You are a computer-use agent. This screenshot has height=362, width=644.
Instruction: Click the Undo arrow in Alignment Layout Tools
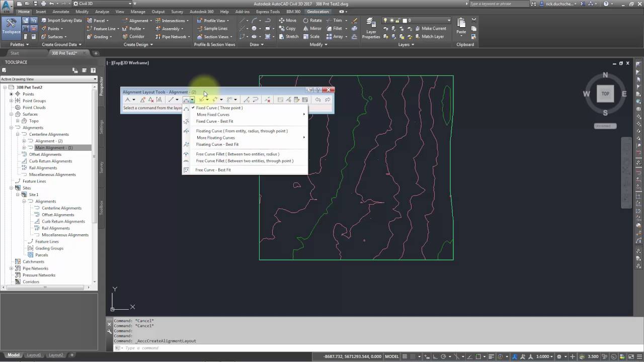pyautogui.click(x=318, y=100)
